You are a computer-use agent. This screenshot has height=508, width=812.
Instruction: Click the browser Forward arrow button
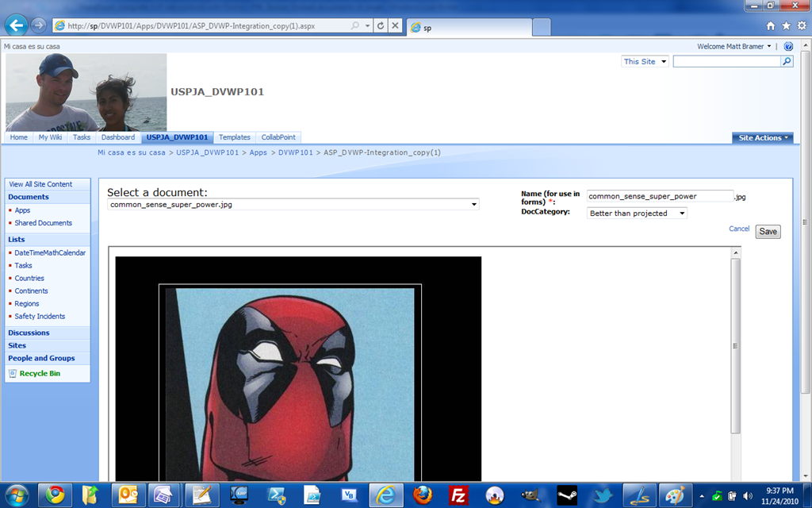[38, 25]
